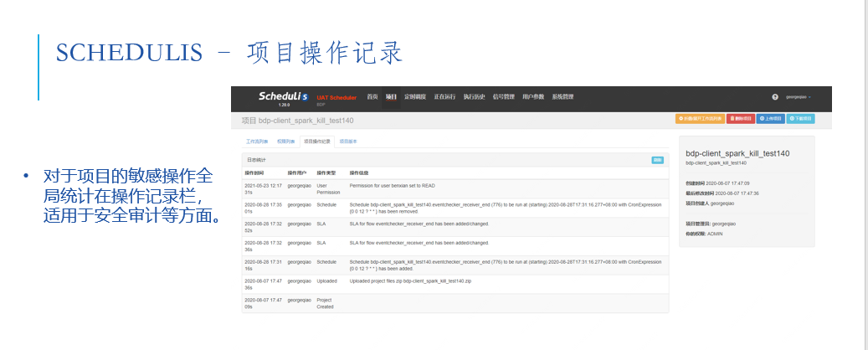Click 'Uploaded project files zip' message
The image size is (868, 350).
[x=410, y=281]
